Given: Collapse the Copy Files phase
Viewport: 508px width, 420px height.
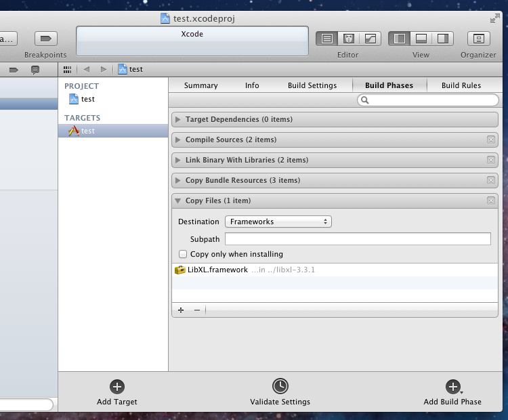Looking at the screenshot, I should pyautogui.click(x=177, y=201).
